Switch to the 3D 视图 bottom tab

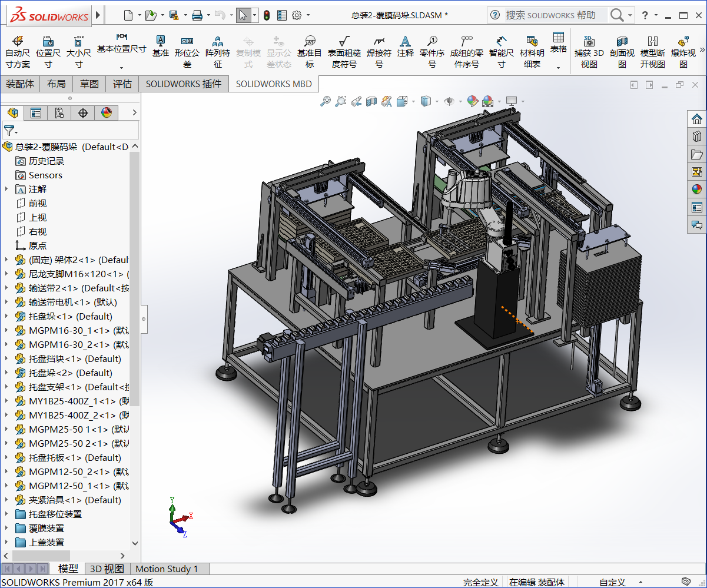click(x=107, y=569)
